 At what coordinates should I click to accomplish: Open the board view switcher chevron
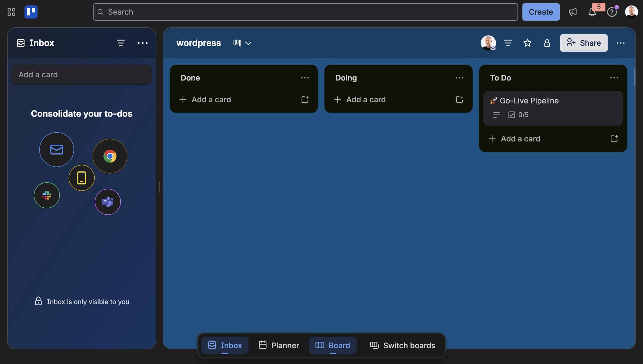point(248,43)
